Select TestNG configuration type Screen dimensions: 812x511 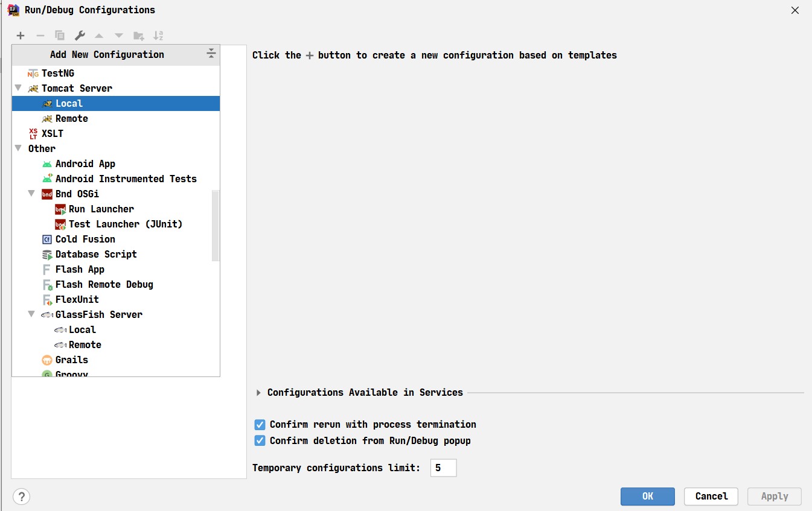(57, 73)
